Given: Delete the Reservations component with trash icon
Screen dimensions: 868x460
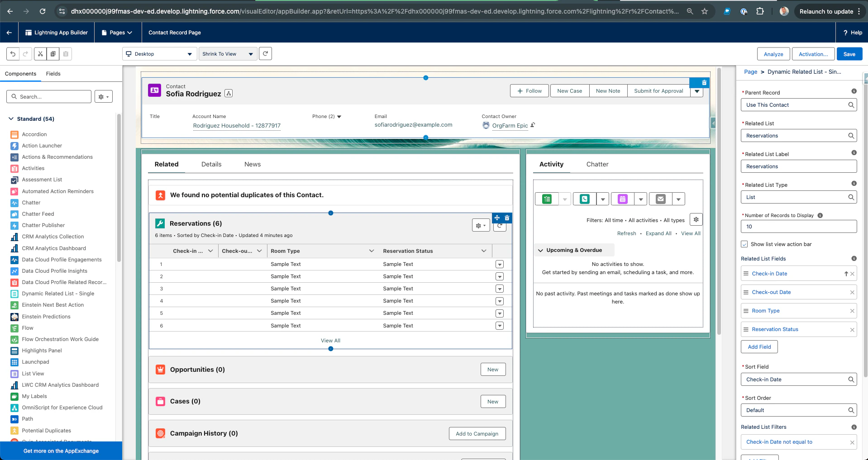Looking at the screenshot, I should 507,218.
